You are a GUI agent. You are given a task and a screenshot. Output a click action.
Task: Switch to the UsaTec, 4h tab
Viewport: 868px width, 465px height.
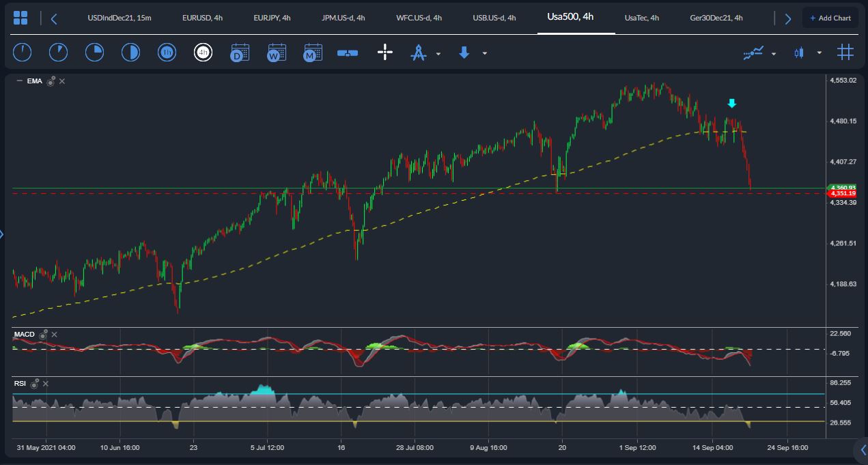641,18
